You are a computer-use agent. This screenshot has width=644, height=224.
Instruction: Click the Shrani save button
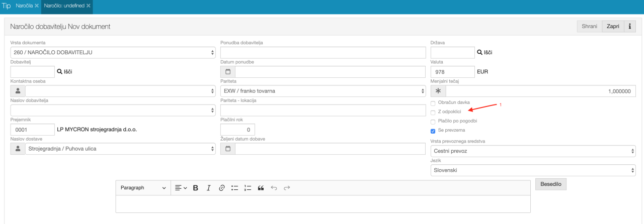click(x=589, y=26)
